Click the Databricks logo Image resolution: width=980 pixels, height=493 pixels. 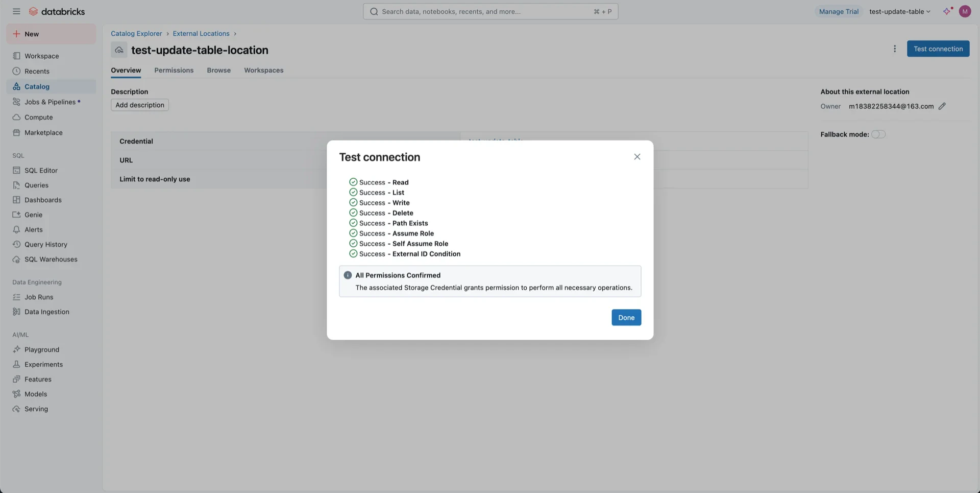(x=57, y=11)
